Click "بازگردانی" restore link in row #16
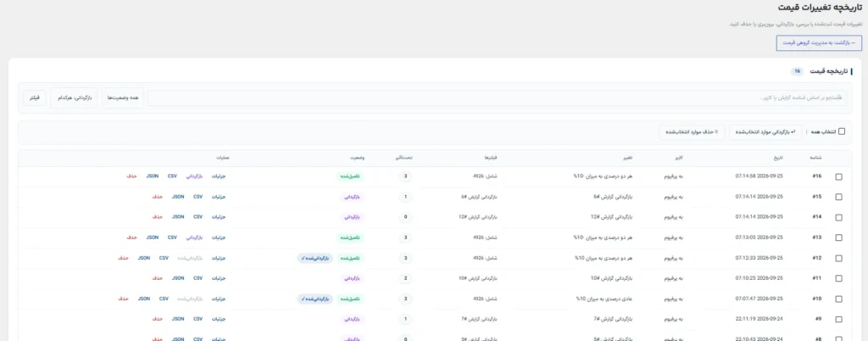The image size is (868, 341). coord(195,176)
